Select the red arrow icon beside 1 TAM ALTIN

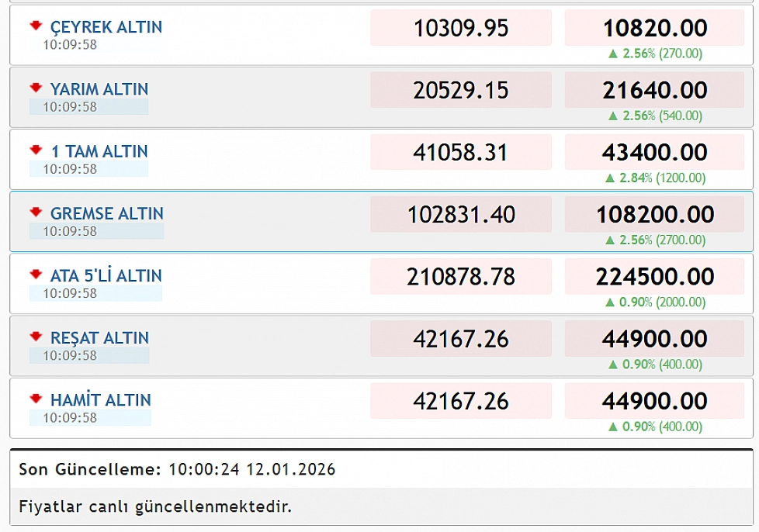click(x=35, y=150)
